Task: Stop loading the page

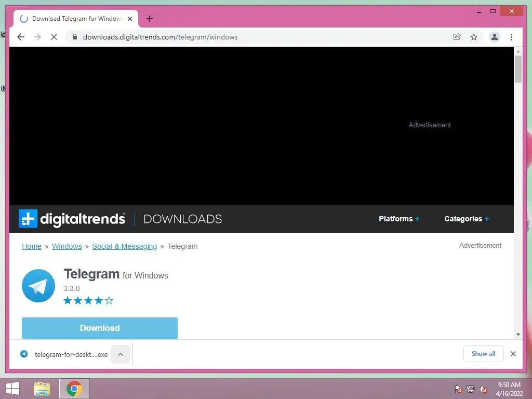Action: pos(54,37)
